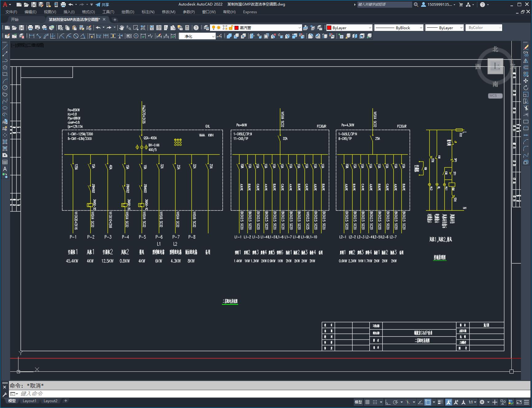Image resolution: width=532 pixels, height=408 pixels.
Task: Toggle polar tracking in status bar
Action: point(396,402)
